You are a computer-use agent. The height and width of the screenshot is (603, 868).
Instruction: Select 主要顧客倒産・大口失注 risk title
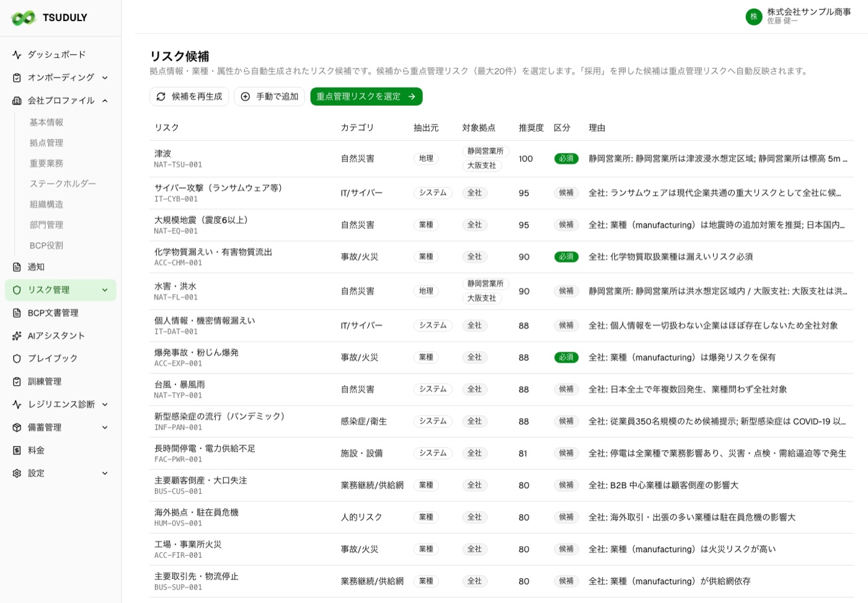[x=200, y=481]
